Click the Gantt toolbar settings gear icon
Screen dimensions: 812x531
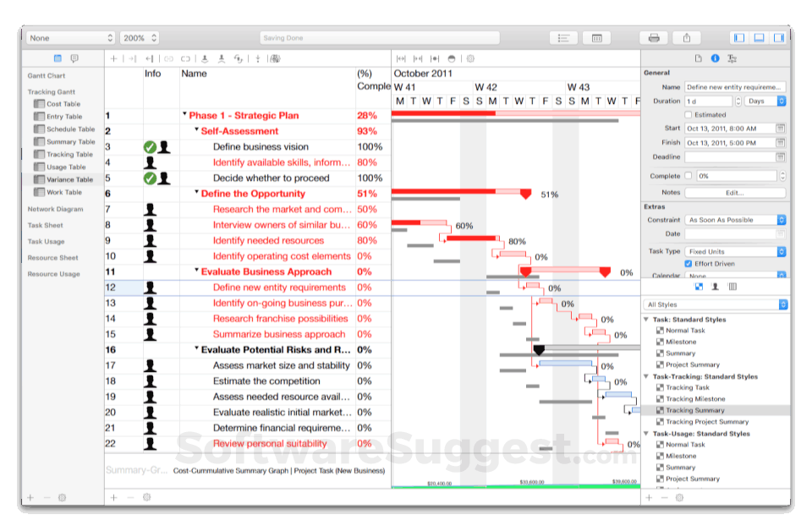coord(470,58)
